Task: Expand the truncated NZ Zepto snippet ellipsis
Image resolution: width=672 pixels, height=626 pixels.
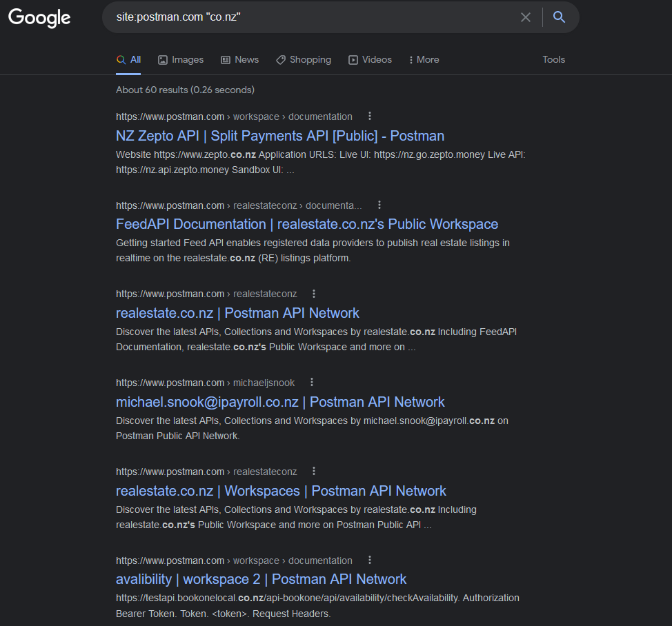Action: click(x=290, y=170)
